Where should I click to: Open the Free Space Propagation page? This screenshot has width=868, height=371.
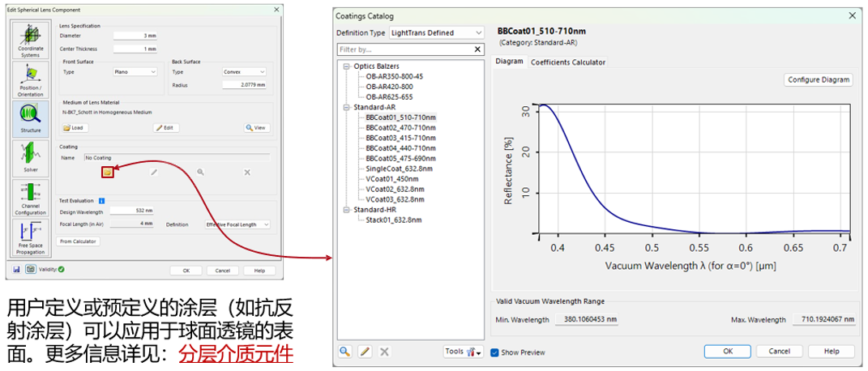click(x=31, y=237)
